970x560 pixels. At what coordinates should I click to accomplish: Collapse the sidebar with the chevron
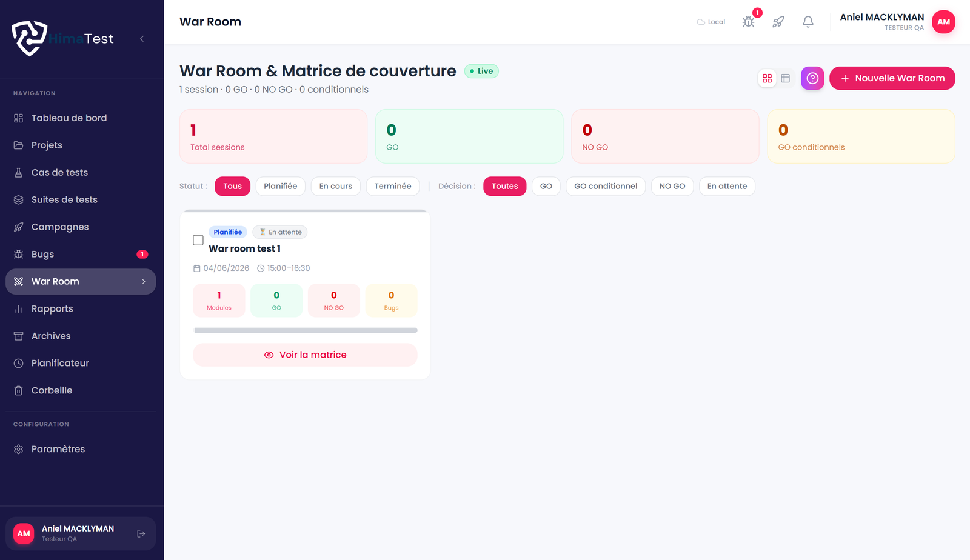tap(142, 39)
